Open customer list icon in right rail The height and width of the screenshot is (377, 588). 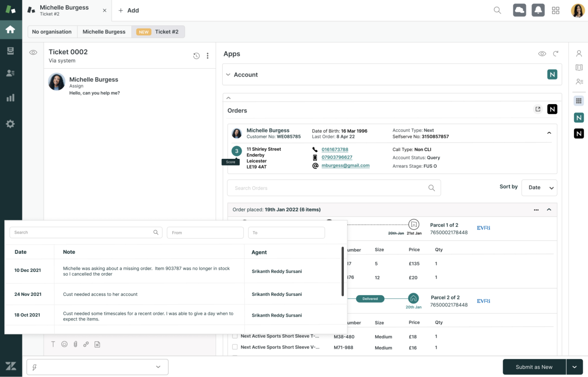(579, 82)
